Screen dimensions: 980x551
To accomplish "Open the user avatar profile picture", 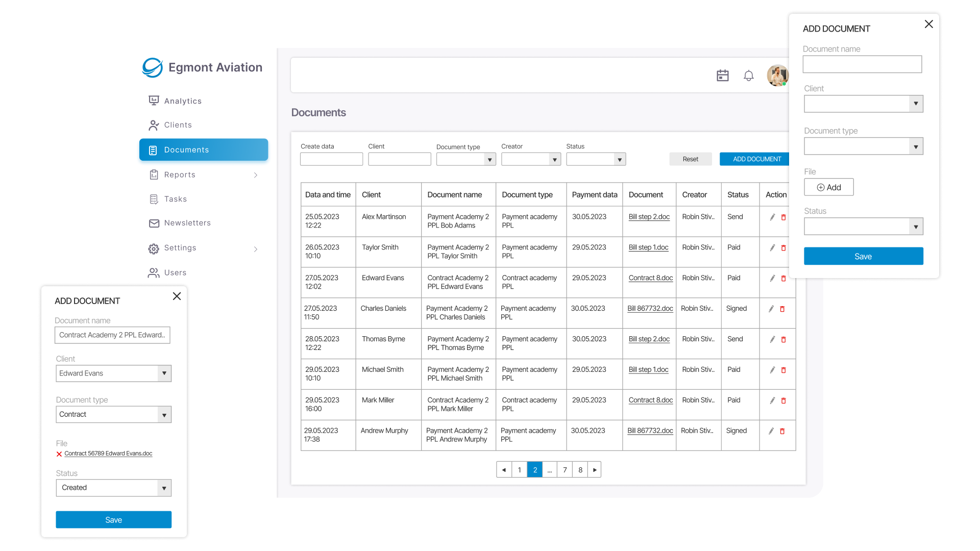I will pos(777,76).
